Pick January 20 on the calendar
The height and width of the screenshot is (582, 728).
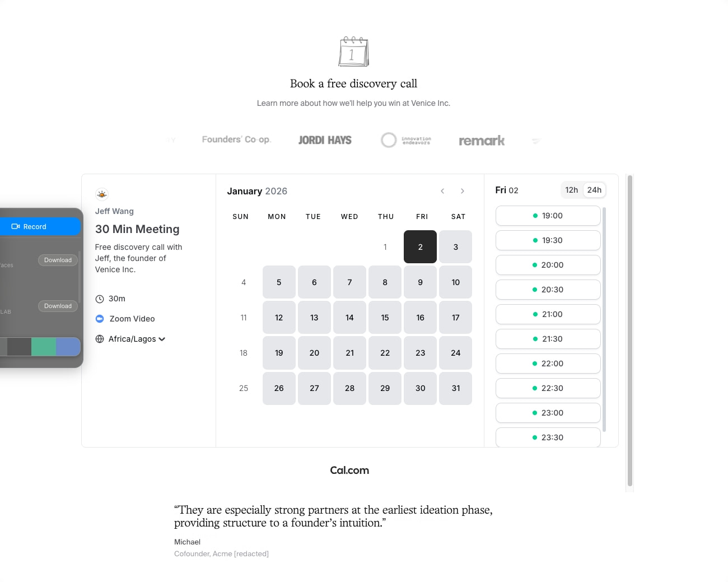pos(314,353)
